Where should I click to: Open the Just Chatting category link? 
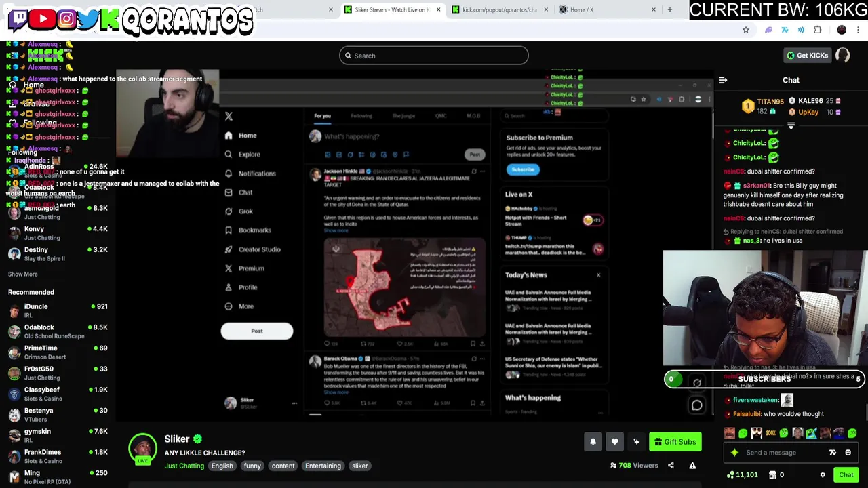184,466
